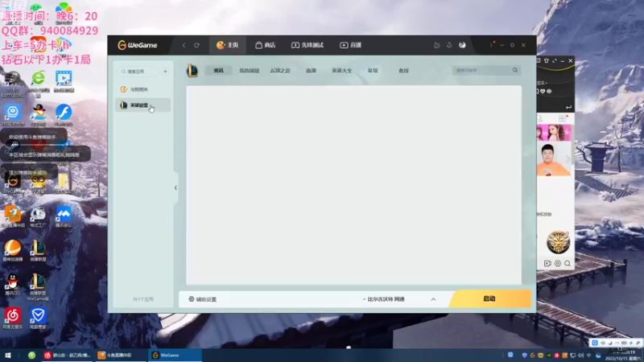Open the video player desktop shortcut

pos(64,81)
